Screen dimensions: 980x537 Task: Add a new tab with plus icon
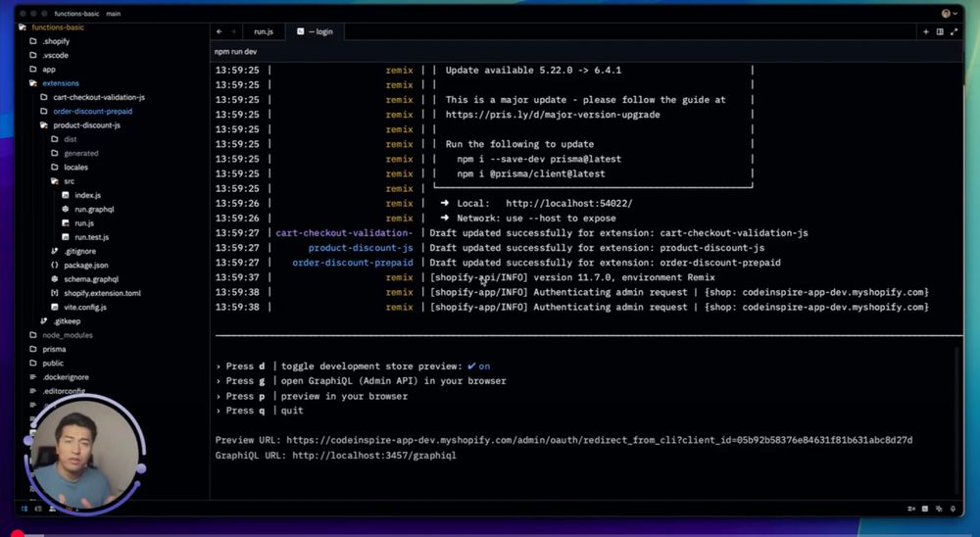[926, 31]
